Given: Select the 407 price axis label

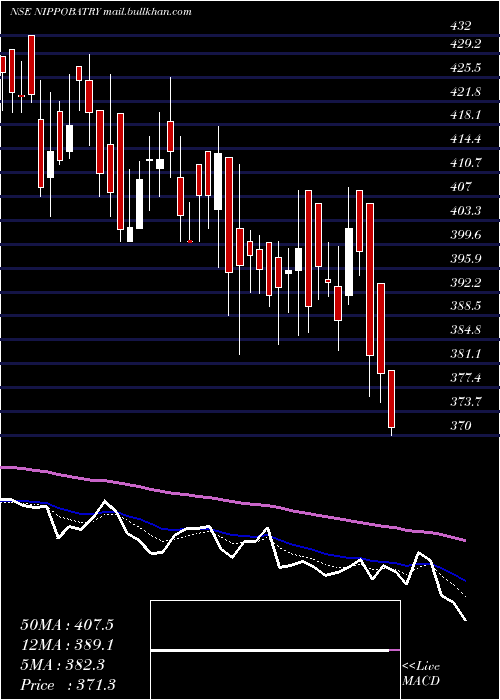Looking at the screenshot, I should pos(461,187).
